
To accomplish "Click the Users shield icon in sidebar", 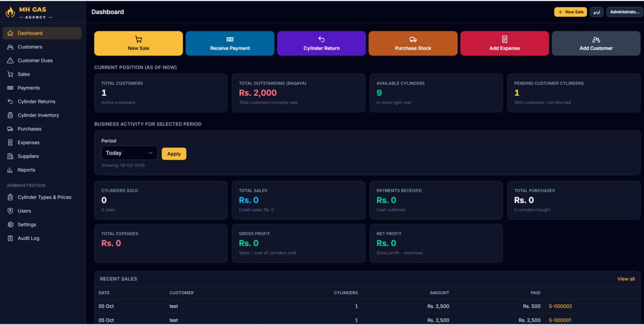I will (x=10, y=211).
